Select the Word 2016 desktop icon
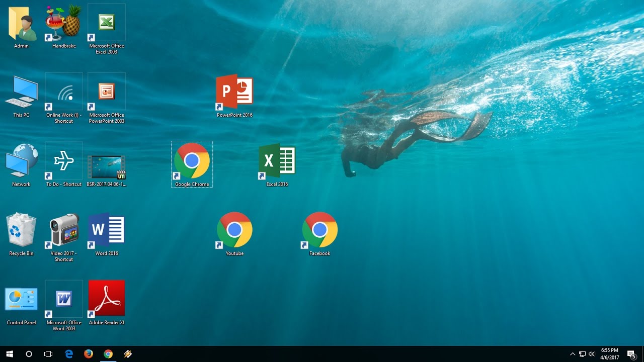The height and width of the screenshot is (362, 644). click(x=107, y=234)
